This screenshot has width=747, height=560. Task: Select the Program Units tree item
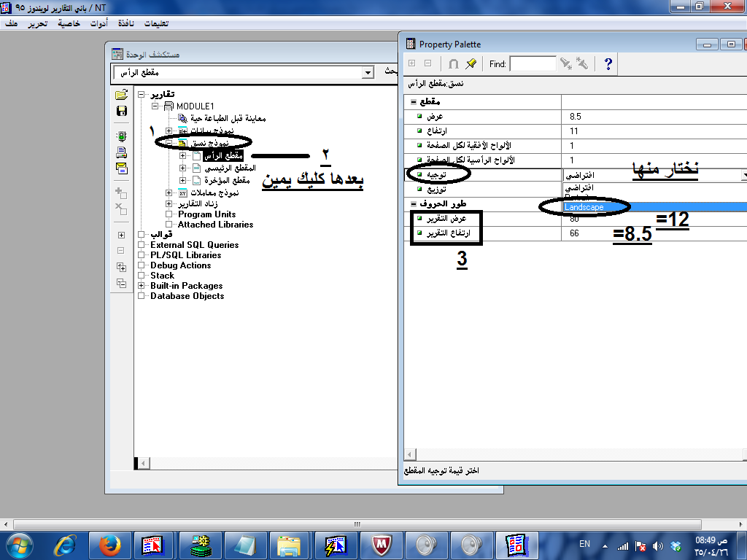[x=206, y=214]
